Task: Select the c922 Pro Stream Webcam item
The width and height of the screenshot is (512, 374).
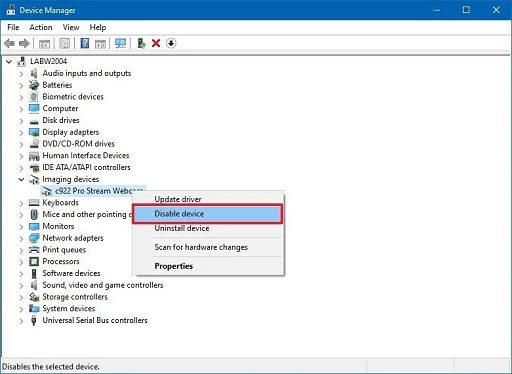Action: pos(94,191)
